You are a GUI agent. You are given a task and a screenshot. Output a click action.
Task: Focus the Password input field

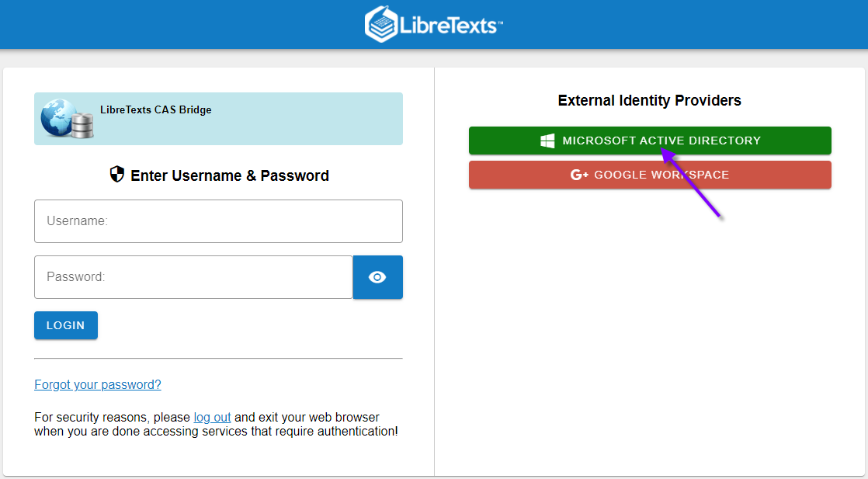click(x=193, y=277)
